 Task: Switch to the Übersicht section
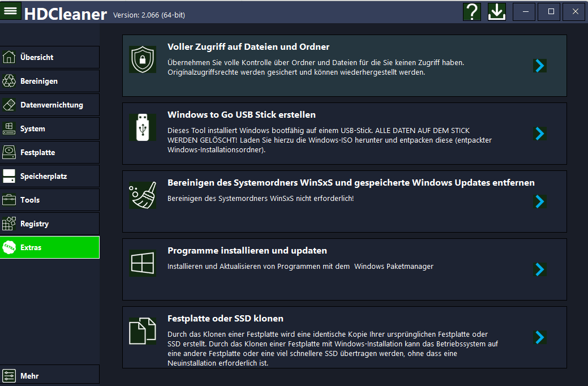click(x=50, y=57)
